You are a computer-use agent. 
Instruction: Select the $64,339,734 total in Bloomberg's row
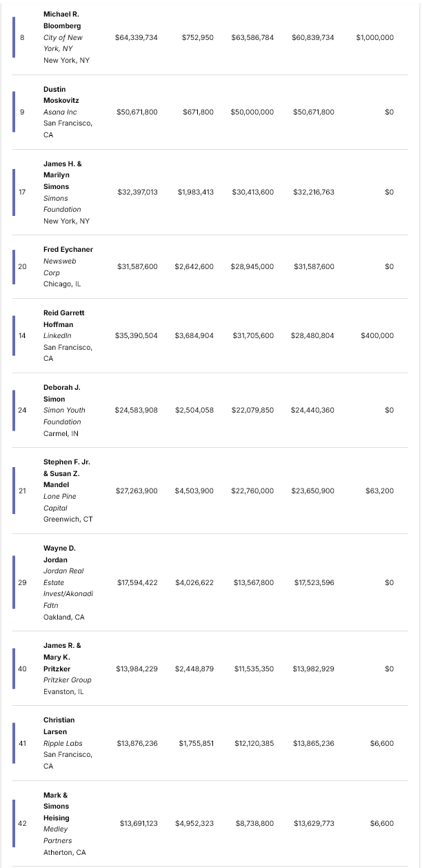[x=137, y=37]
